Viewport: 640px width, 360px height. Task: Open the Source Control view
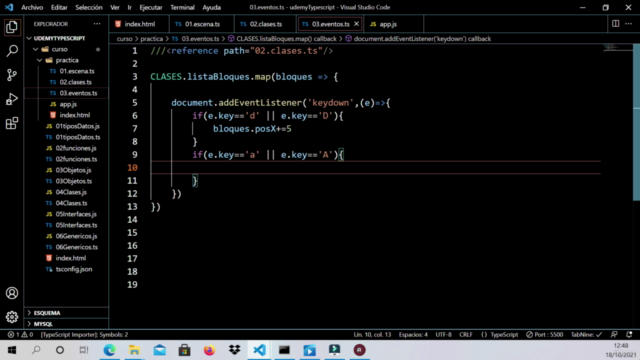(x=12, y=75)
